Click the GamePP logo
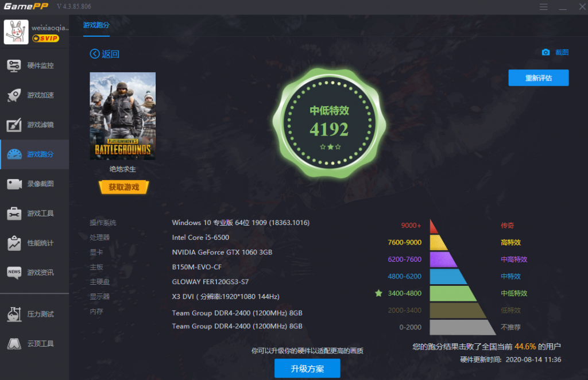This screenshot has height=380, width=588. pyautogui.click(x=26, y=6)
